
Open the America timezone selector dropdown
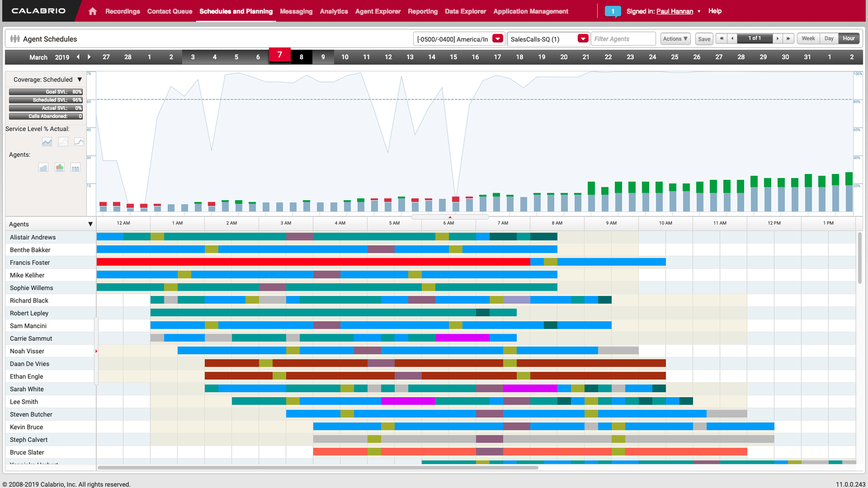498,39
